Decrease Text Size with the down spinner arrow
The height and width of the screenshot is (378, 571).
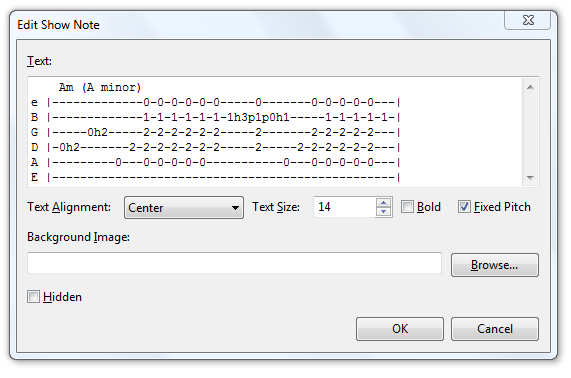[x=383, y=212]
